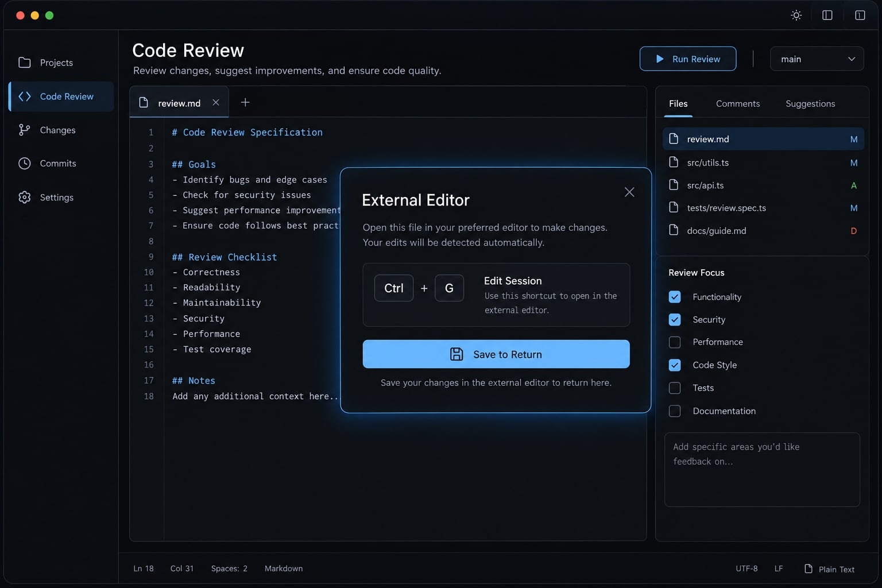
Task: Click the Markdown language mode
Action: tap(284, 568)
